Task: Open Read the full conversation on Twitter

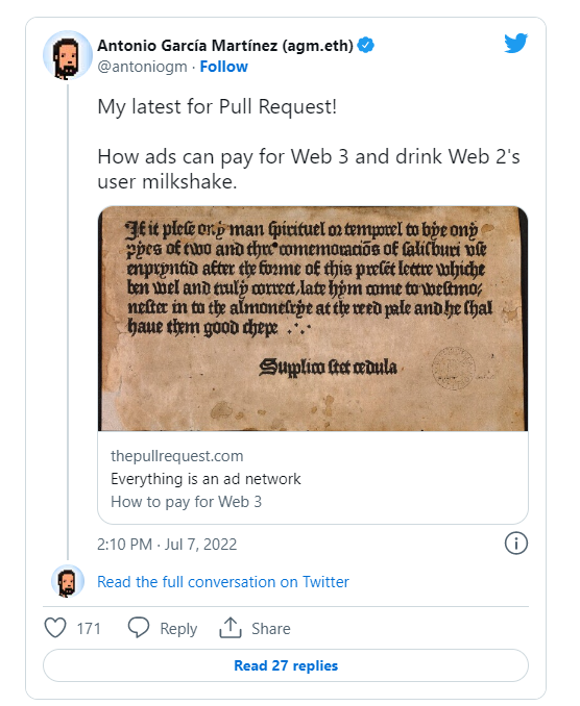Action: (223, 582)
